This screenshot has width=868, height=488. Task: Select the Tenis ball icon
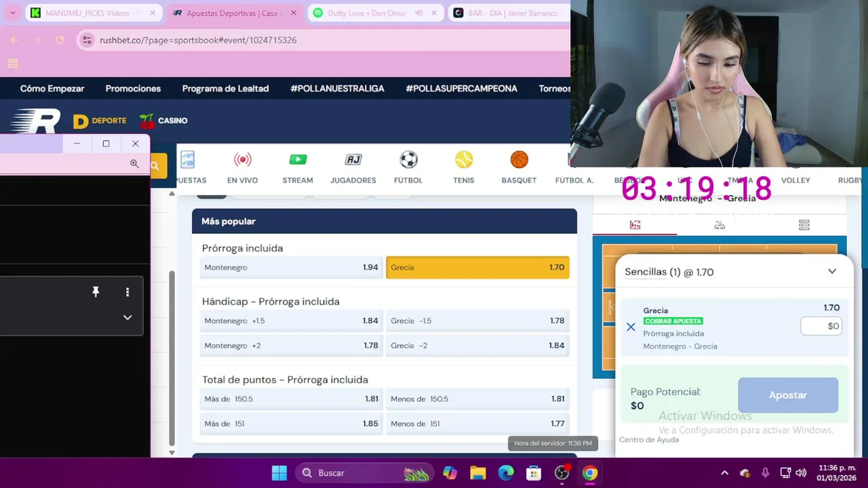[464, 160]
